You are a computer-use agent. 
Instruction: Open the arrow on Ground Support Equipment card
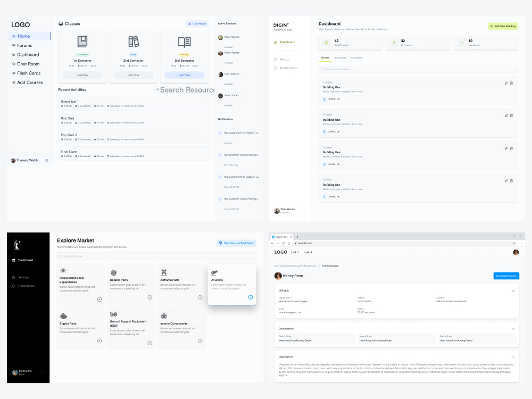(149, 343)
